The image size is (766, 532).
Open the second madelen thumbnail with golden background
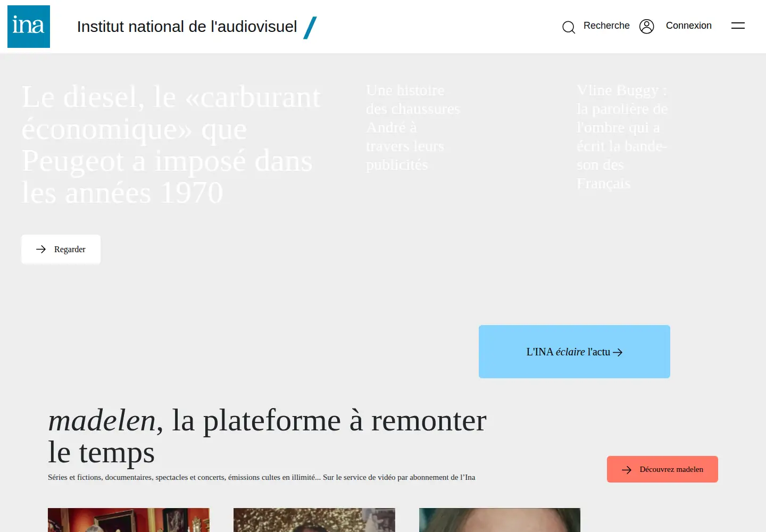(314, 520)
